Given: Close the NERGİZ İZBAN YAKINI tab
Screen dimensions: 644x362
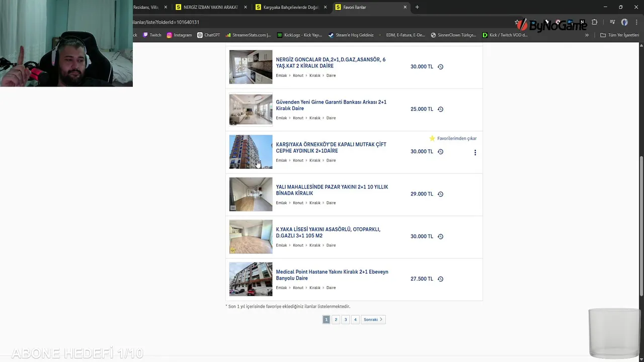Looking at the screenshot, I should (246, 7).
